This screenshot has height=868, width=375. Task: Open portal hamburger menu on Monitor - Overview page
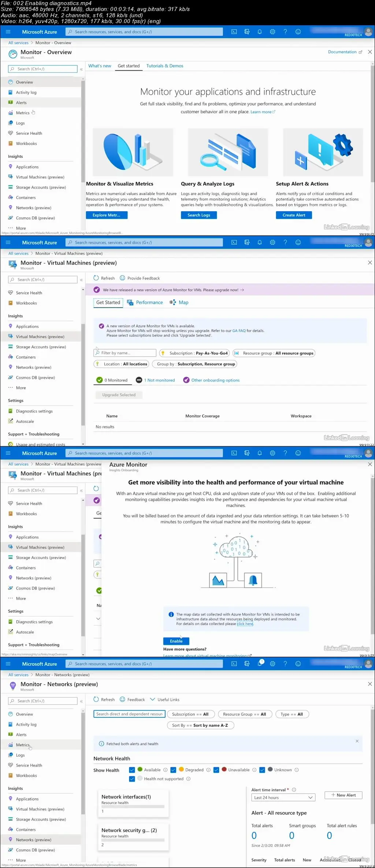point(8,32)
